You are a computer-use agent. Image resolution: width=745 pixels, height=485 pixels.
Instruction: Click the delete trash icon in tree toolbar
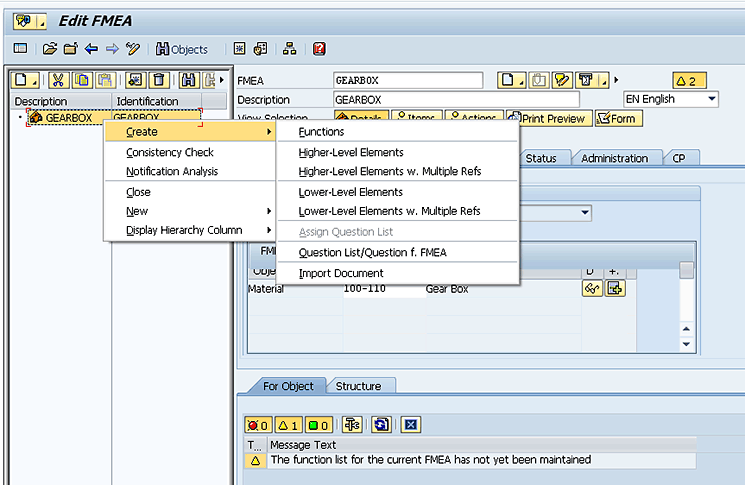tap(158, 80)
